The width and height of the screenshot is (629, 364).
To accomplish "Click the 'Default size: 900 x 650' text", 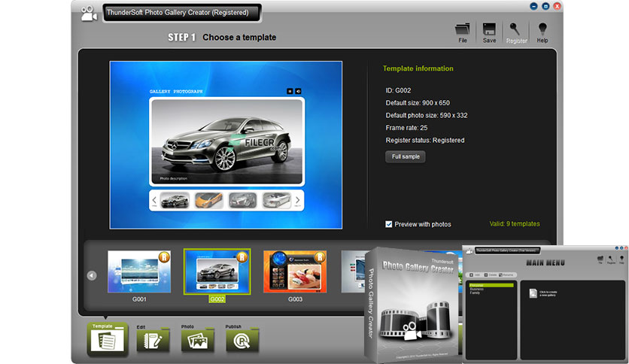I will click(418, 103).
